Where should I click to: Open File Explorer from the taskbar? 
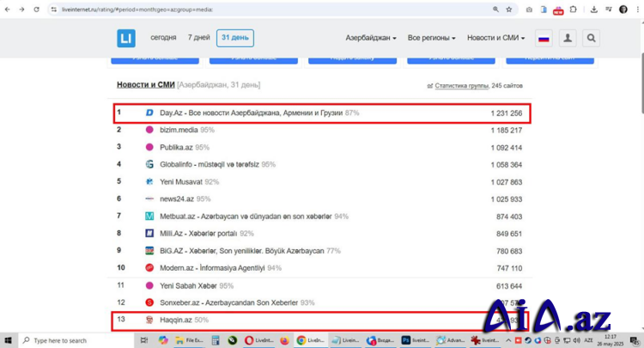click(x=190, y=340)
